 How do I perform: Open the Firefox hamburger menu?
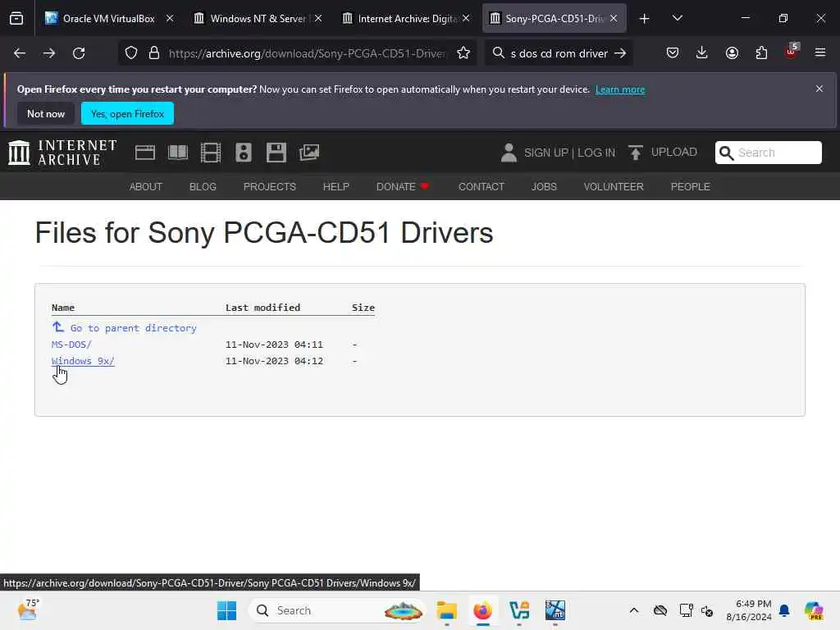[820, 52]
